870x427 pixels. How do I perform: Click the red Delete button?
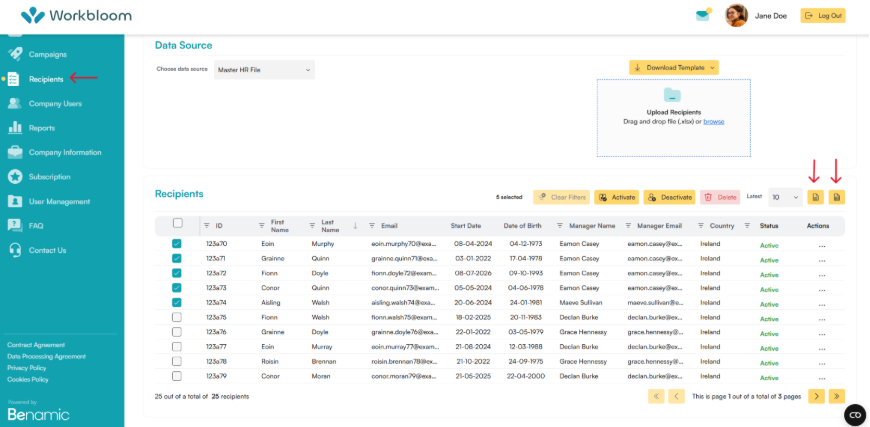tap(720, 197)
